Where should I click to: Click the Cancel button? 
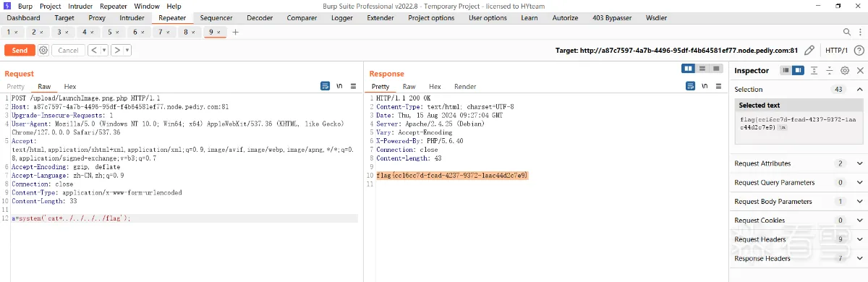click(x=68, y=50)
